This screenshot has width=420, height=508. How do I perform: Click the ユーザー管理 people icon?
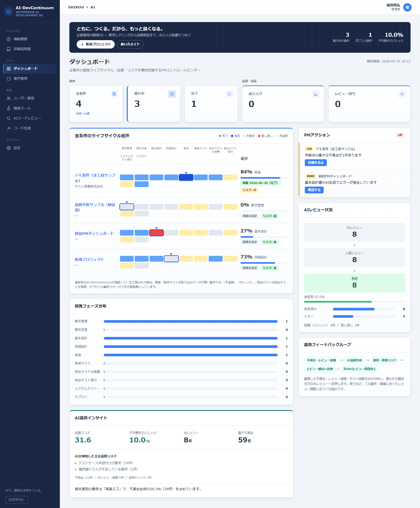(x=9, y=98)
